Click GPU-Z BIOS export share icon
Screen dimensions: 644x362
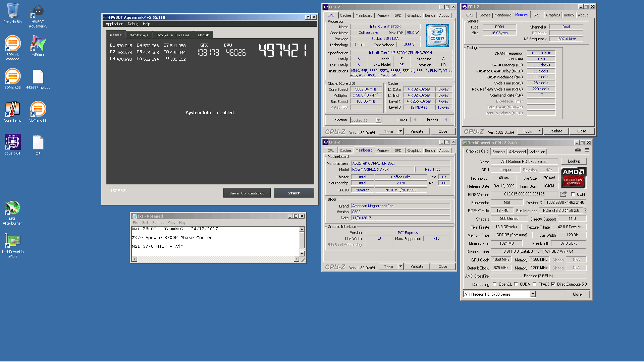pos(563,194)
